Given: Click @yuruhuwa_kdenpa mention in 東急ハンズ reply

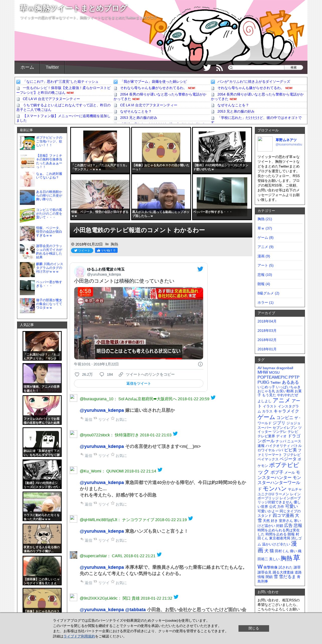Looking at the screenshot, I should (x=102, y=531).
